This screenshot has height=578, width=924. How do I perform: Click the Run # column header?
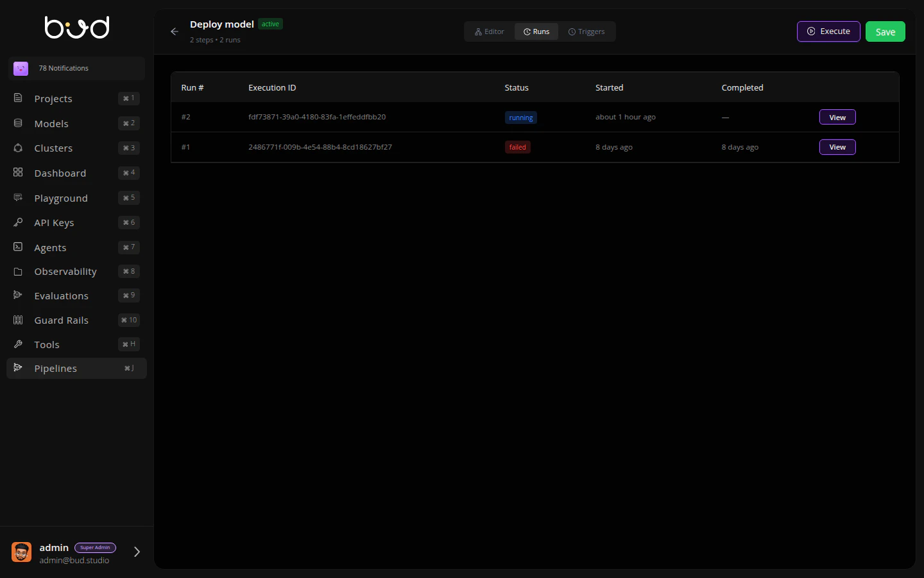(x=193, y=87)
